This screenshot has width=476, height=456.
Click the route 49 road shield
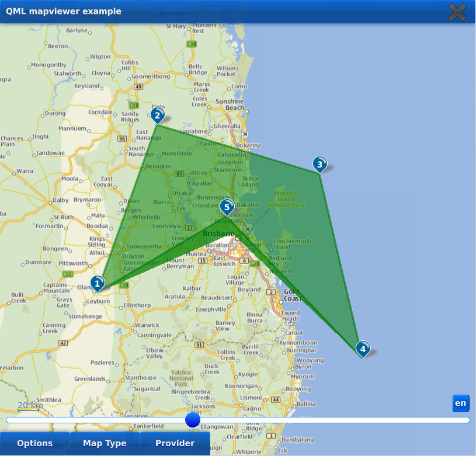pos(138,87)
